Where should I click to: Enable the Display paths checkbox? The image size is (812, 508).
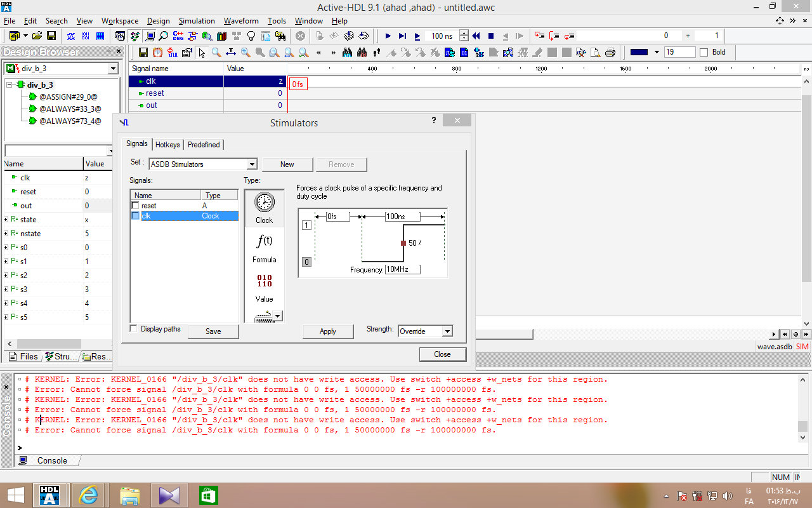[133, 329]
